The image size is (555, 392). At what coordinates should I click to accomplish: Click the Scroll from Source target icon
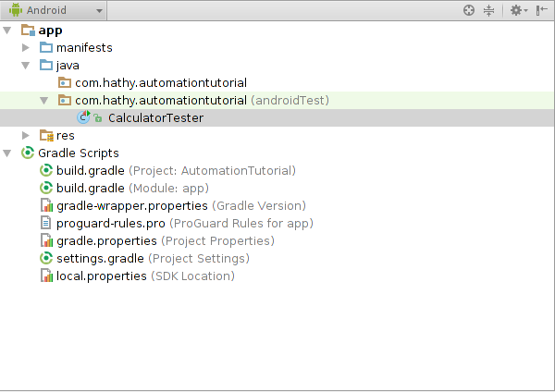click(x=469, y=10)
